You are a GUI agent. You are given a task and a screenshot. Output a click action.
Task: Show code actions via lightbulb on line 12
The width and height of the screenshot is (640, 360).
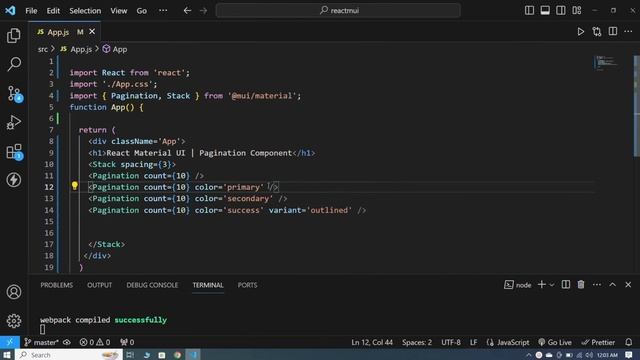click(75, 186)
